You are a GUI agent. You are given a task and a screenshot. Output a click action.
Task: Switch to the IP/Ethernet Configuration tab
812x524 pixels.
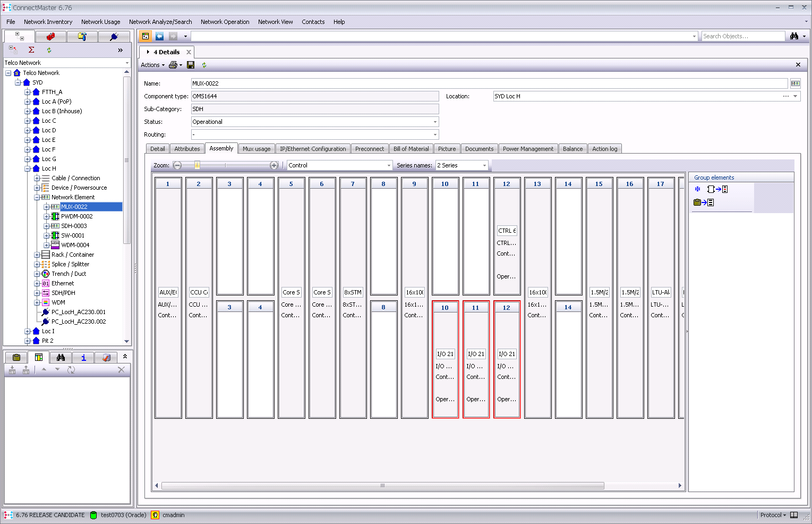click(x=313, y=149)
